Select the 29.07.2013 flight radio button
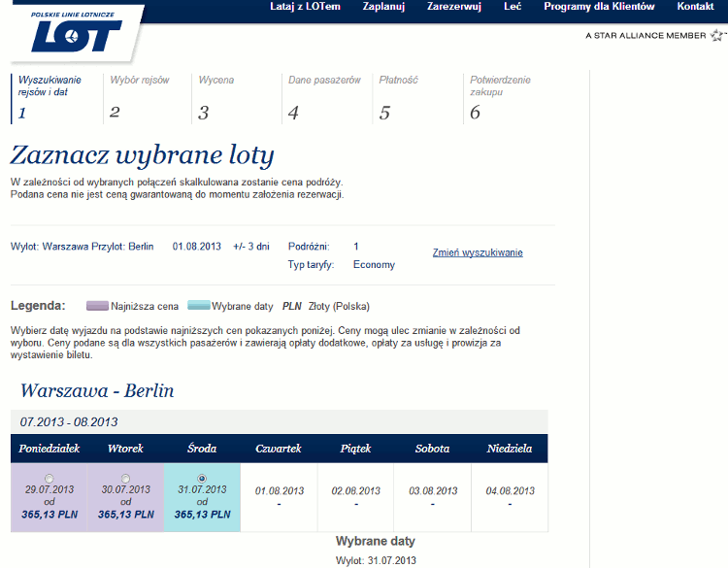Image resolution: width=728 pixels, height=568 pixels. point(49,479)
